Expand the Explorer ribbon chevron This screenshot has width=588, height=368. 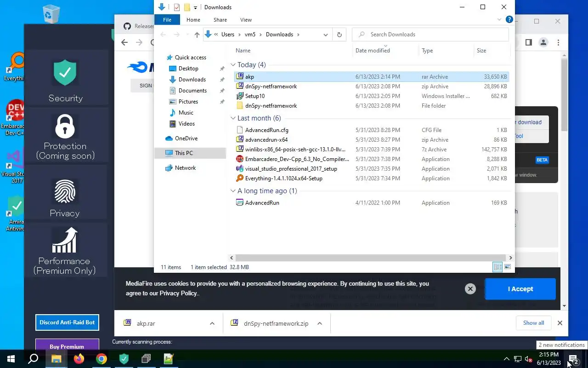[x=499, y=20]
